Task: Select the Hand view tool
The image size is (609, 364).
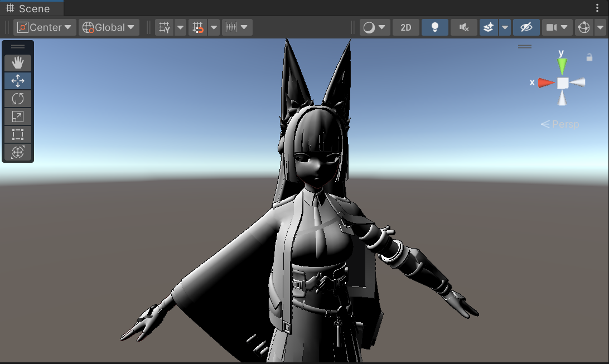Action: (x=18, y=62)
